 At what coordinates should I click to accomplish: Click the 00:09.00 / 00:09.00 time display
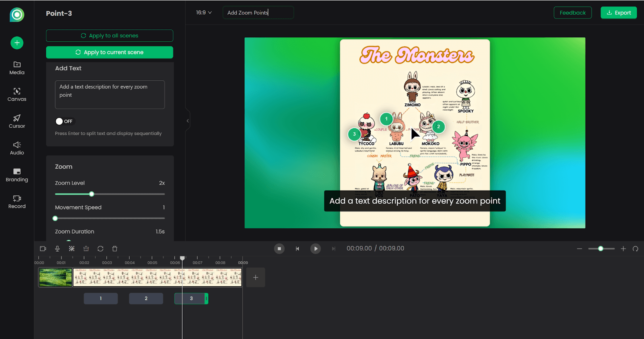pyautogui.click(x=375, y=249)
